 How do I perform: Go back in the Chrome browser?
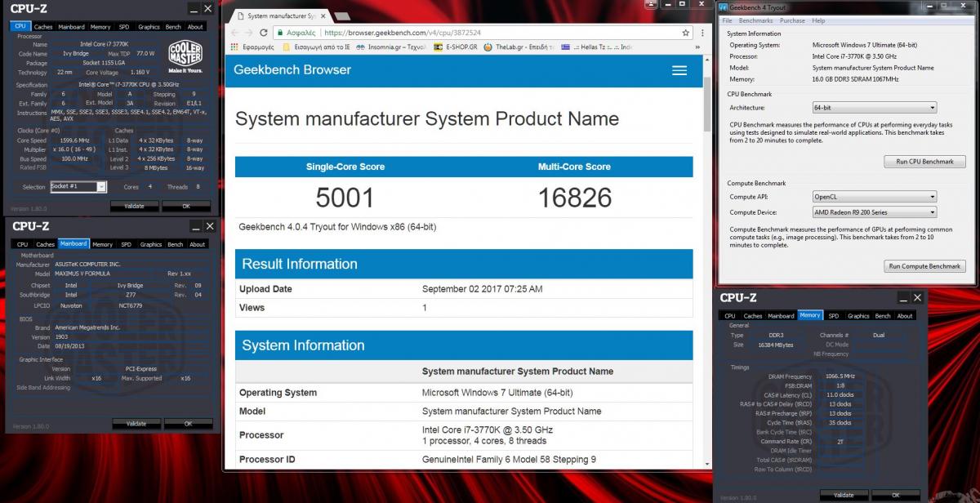pyautogui.click(x=234, y=33)
